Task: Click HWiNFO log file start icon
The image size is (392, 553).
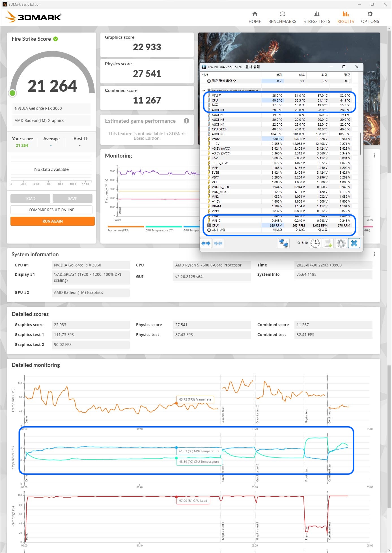Action: (x=328, y=243)
